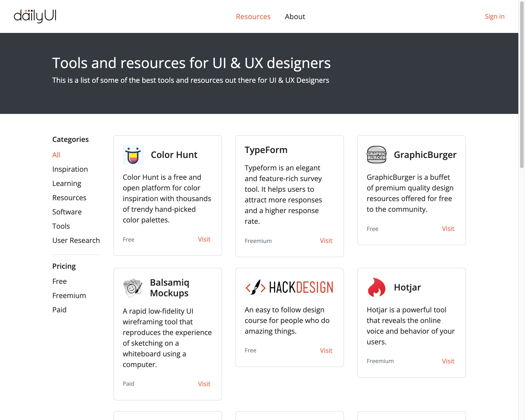
Task: Click the dailyUI logo
Action: click(35, 16)
